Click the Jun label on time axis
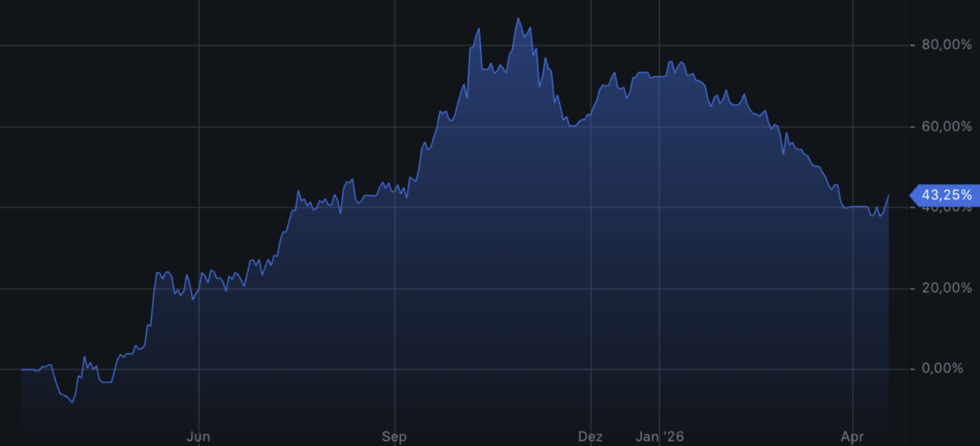The image size is (980, 446). 198,437
